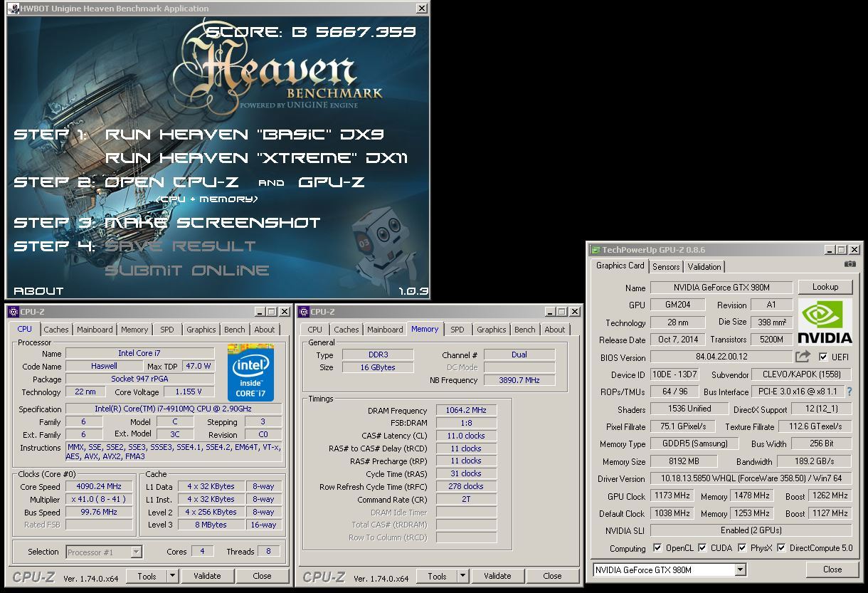Image resolution: width=868 pixels, height=593 pixels.
Task: Toggle the CUDA checkbox
Action: click(702, 548)
